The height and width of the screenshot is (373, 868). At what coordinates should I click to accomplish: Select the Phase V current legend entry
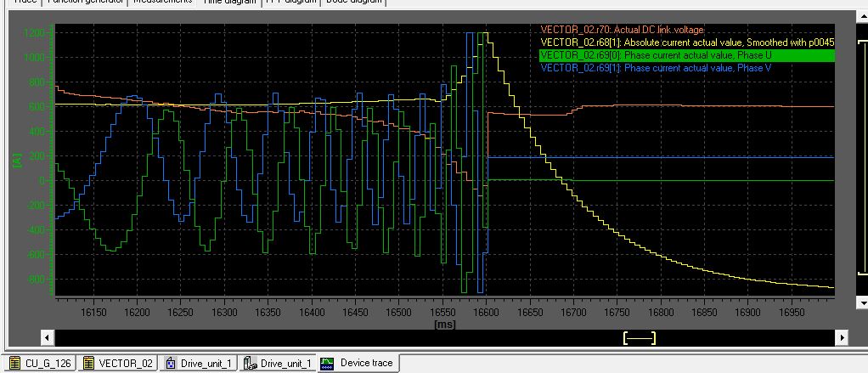(656, 68)
